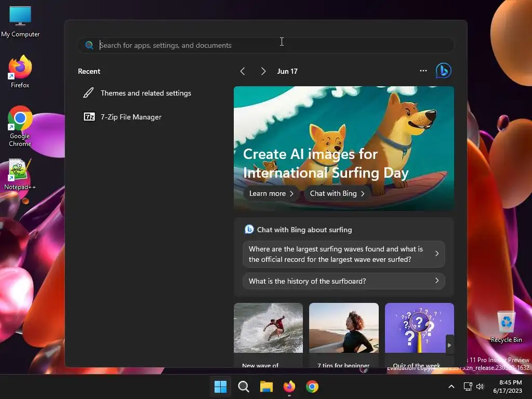532x399 pixels.
Task: Open Notepad++ desktop shortcut
Action: [x=20, y=174]
